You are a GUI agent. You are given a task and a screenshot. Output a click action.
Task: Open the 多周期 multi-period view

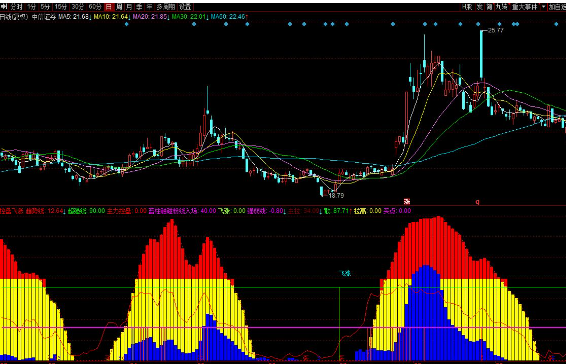(166, 7)
